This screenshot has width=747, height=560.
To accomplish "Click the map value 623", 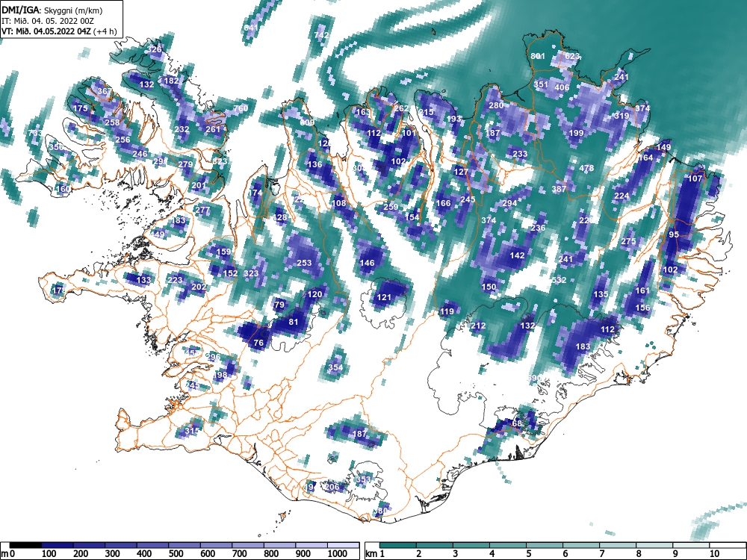I will pos(572,56).
